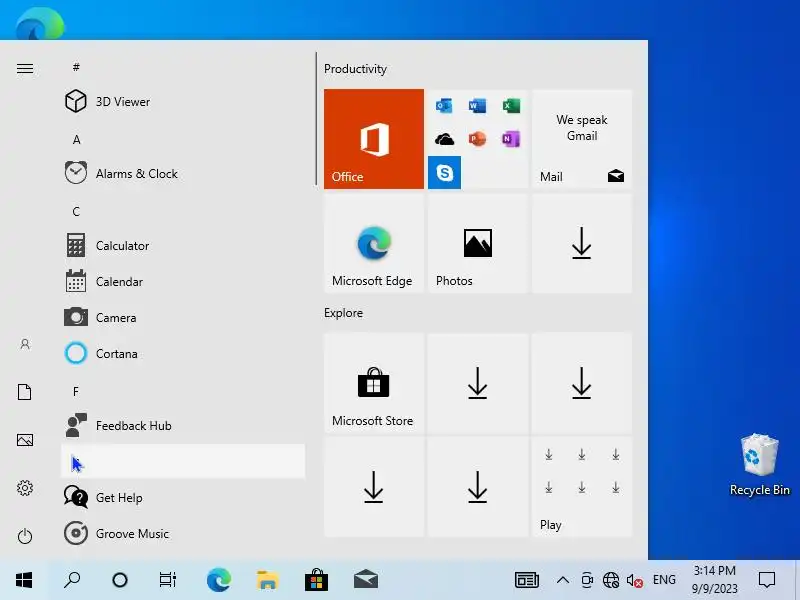Open the network status tray icon
Image resolution: width=800 pixels, height=600 pixels.
(x=611, y=580)
